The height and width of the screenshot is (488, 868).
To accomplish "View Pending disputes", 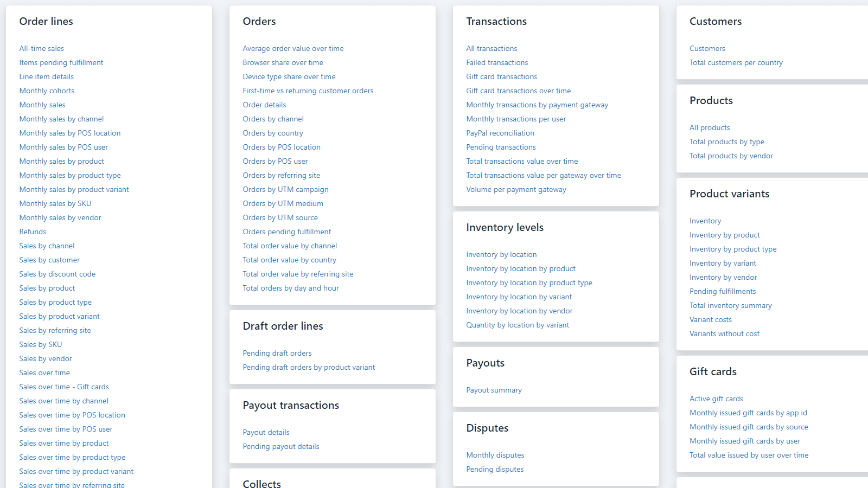I will click(x=494, y=469).
